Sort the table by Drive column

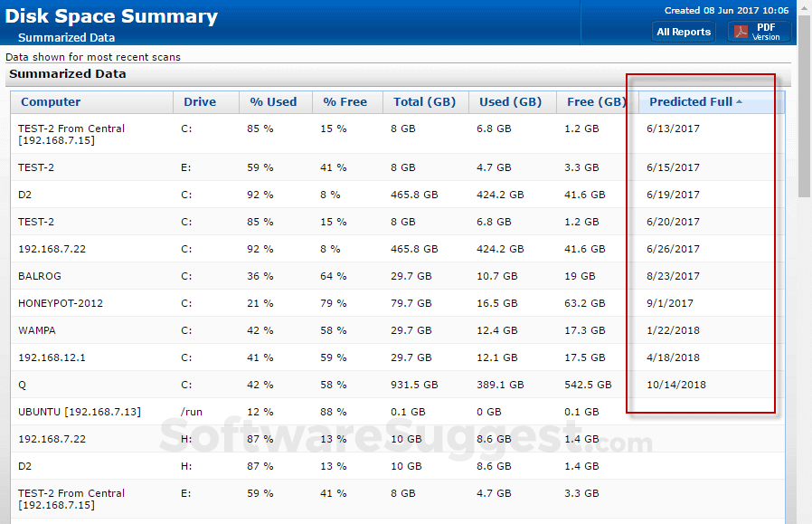pos(199,101)
